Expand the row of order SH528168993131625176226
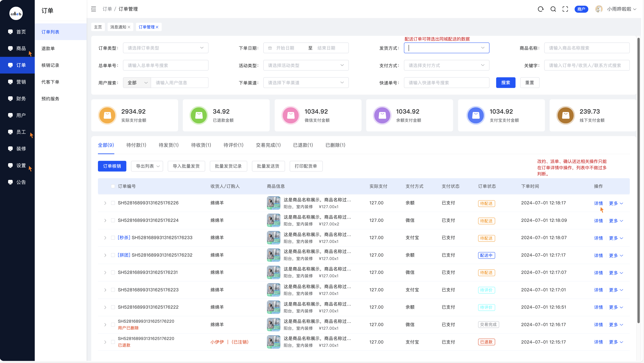The image size is (644, 363). [105, 203]
